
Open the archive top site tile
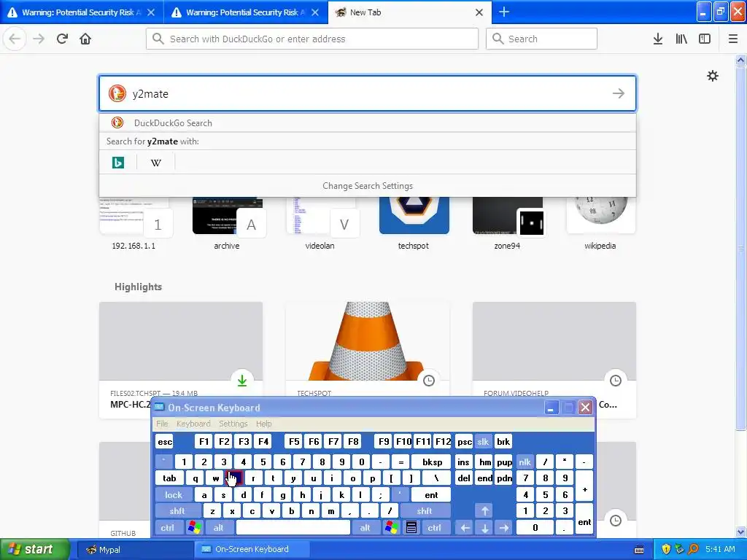tap(228, 224)
